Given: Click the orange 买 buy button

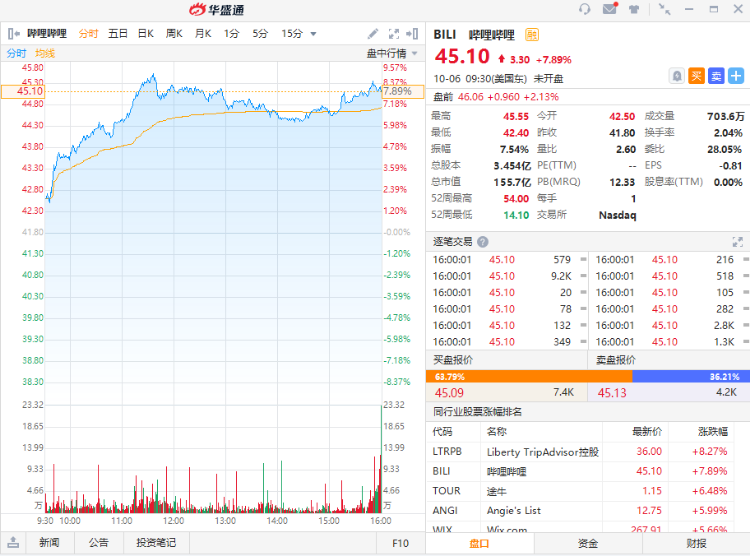Looking at the screenshot, I should tap(696, 76).
